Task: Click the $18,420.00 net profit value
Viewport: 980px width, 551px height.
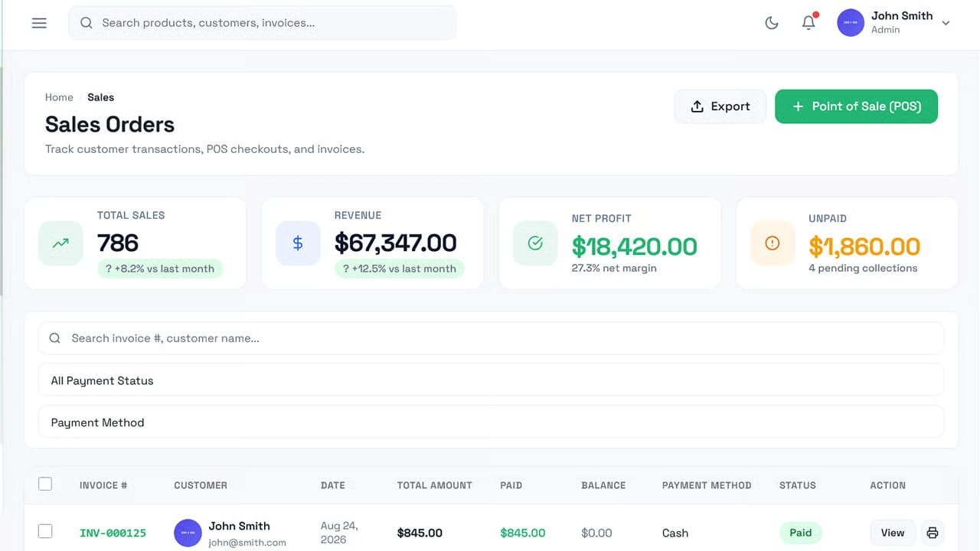Action: tap(635, 246)
